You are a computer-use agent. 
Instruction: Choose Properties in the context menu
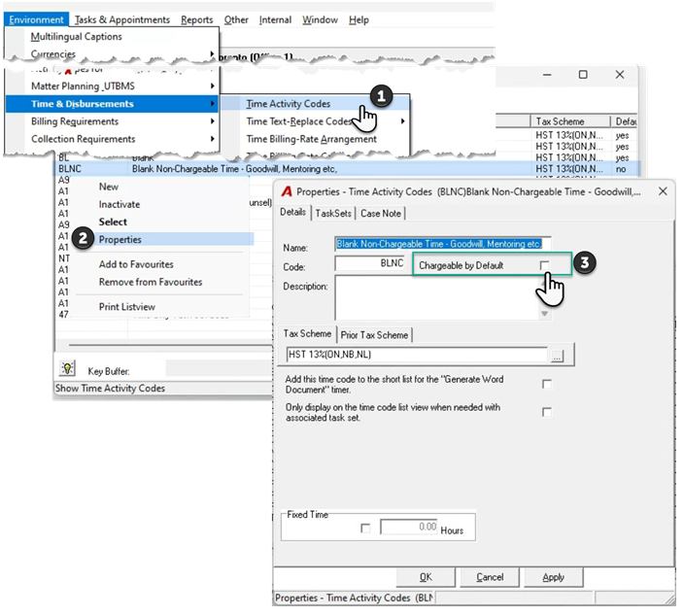(x=120, y=240)
